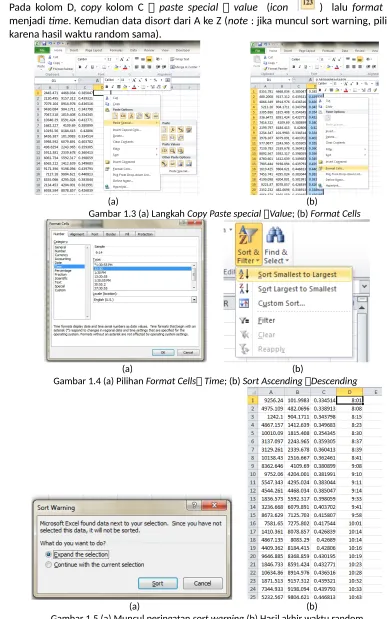Click the Filter funnel icon
Viewport: 387px width, 619px height.
click(244, 321)
